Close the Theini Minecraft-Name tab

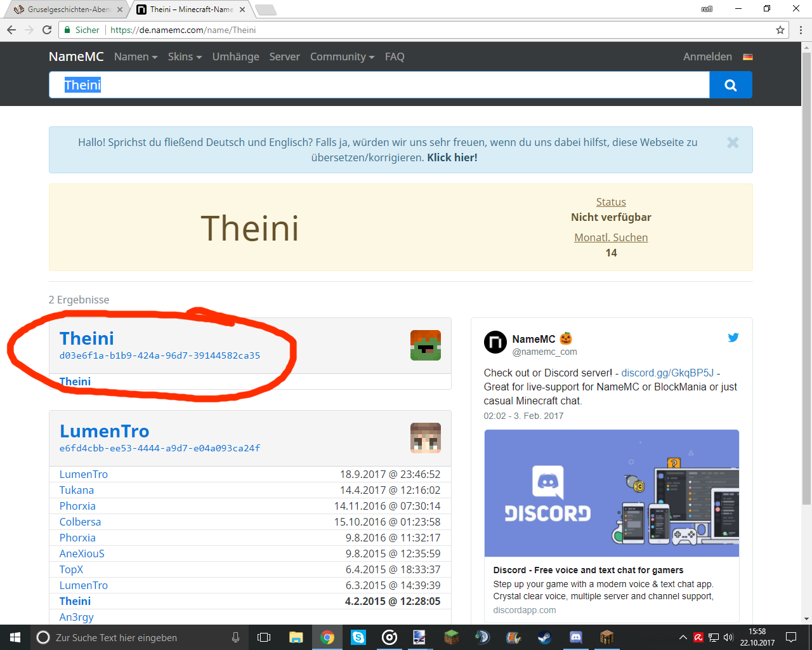click(x=242, y=10)
